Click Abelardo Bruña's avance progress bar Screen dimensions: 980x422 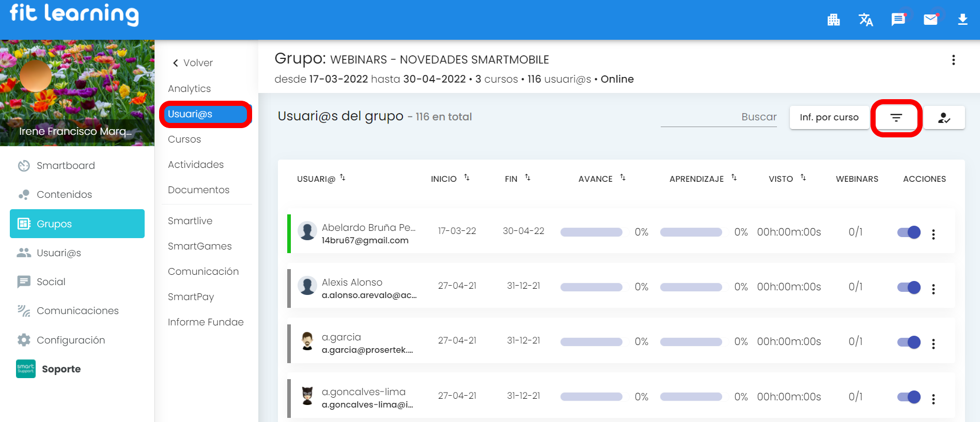591,232
